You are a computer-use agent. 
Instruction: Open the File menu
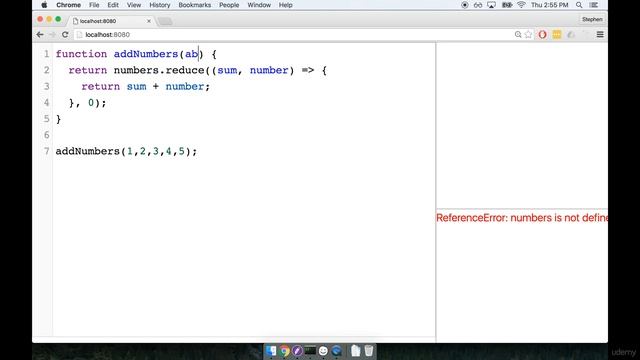94,5
